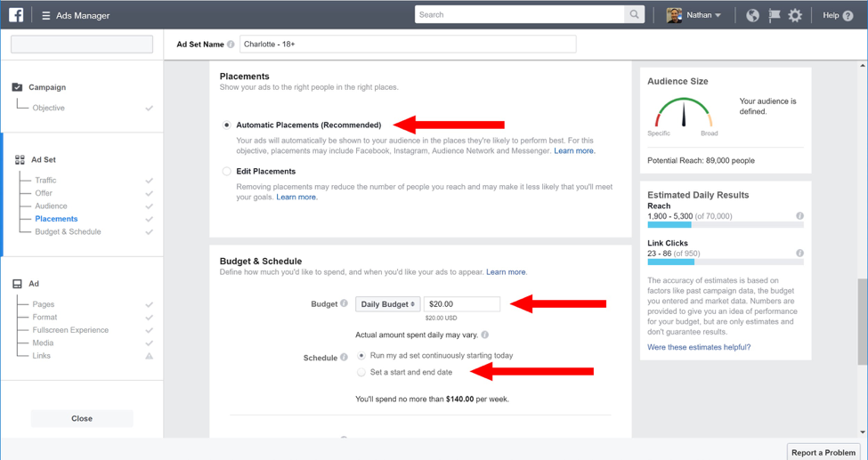868x460 pixels.
Task: Click the Ad section icon
Action: pyautogui.click(x=17, y=284)
